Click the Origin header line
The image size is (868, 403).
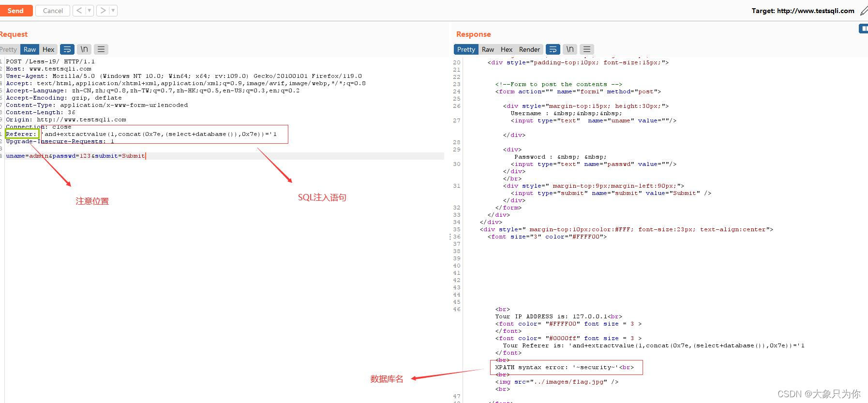coord(66,119)
